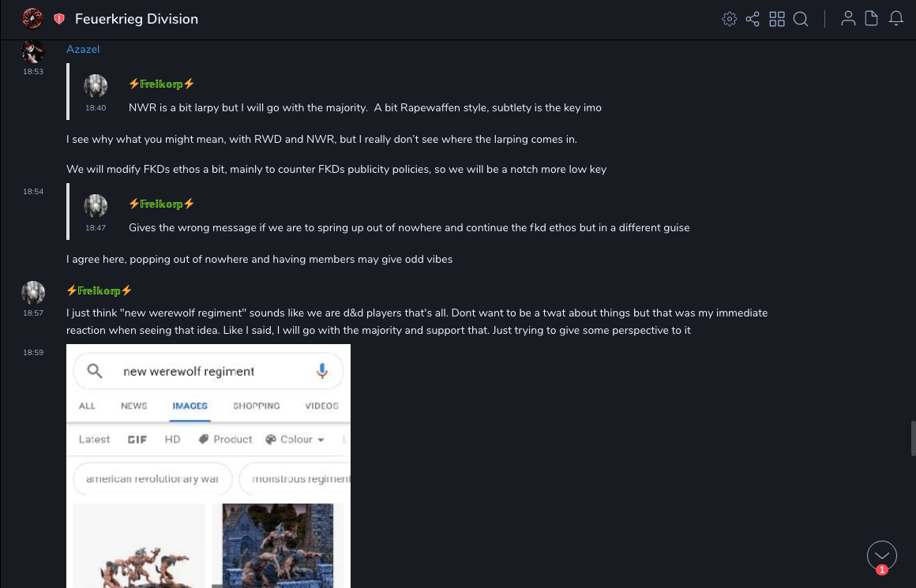This screenshot has height=588, width=916.
Task: Open quoted reply sent at 18:47
Action: click(409, 227)
